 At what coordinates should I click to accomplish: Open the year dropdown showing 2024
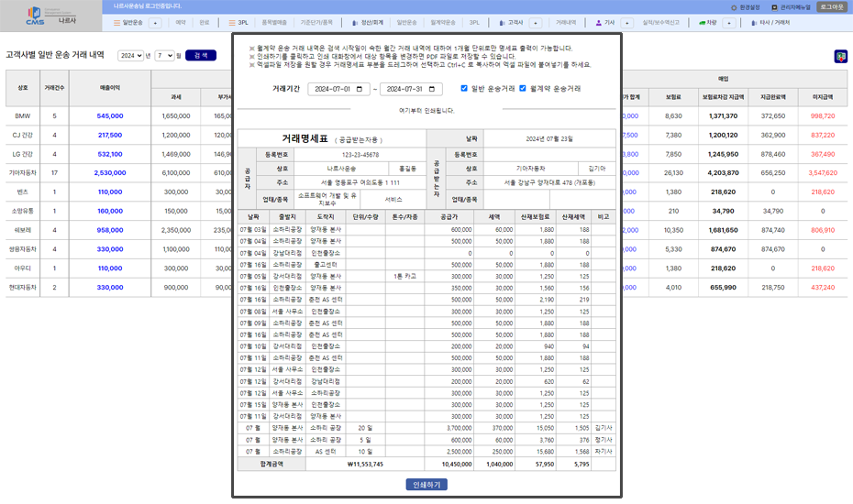coord(130,56)
